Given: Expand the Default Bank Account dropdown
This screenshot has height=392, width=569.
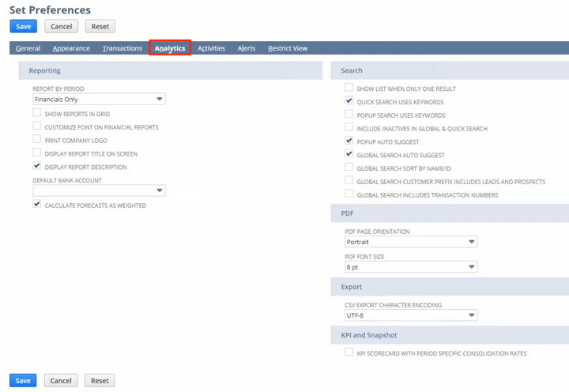Looking at the screenshot, I should tap(99, 190).
